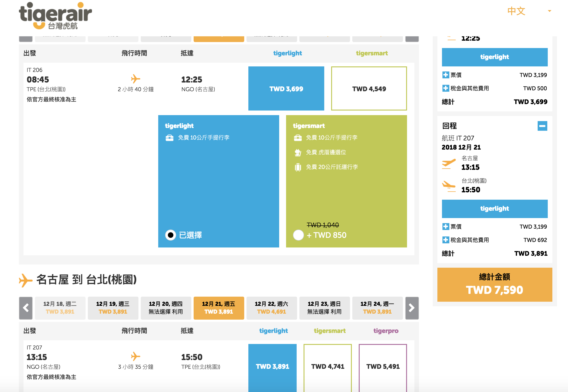Click the tigerair logo
This screenshot has width=568, height=392.
pyautogui.click(x=55, y=16)
